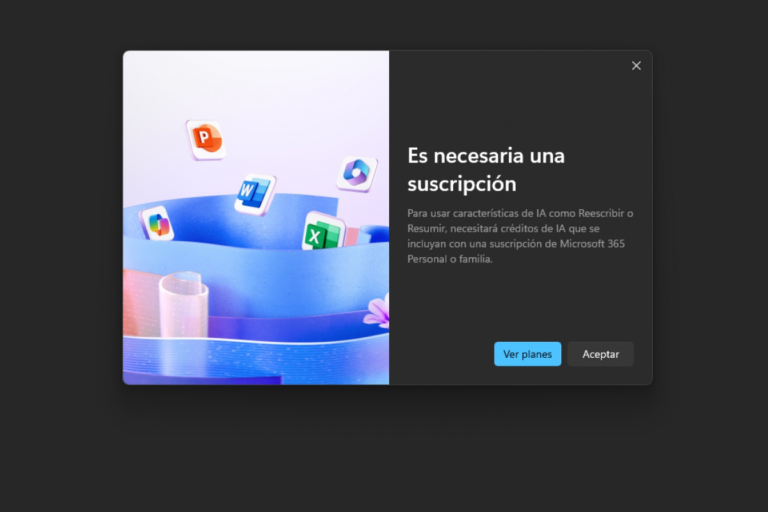
Task: Click the Microsoft 365 icon in illustration
Action: [x=357, y=173]
